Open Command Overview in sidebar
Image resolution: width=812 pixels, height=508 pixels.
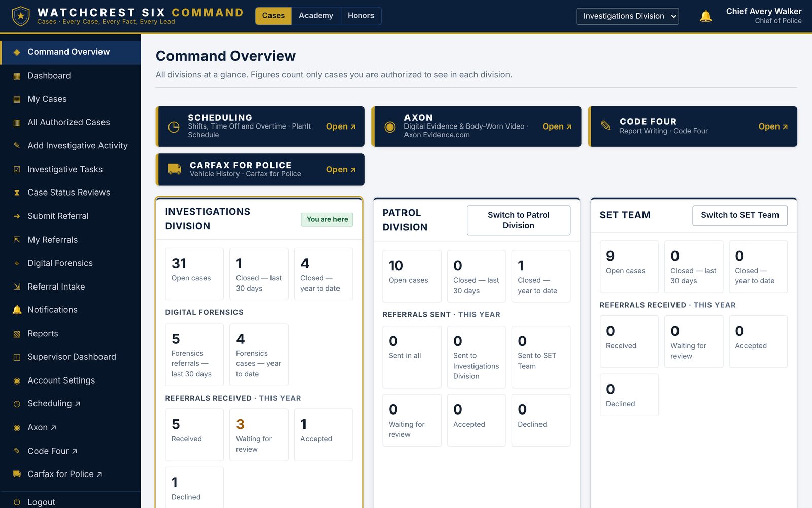click(x=71, y=52)
